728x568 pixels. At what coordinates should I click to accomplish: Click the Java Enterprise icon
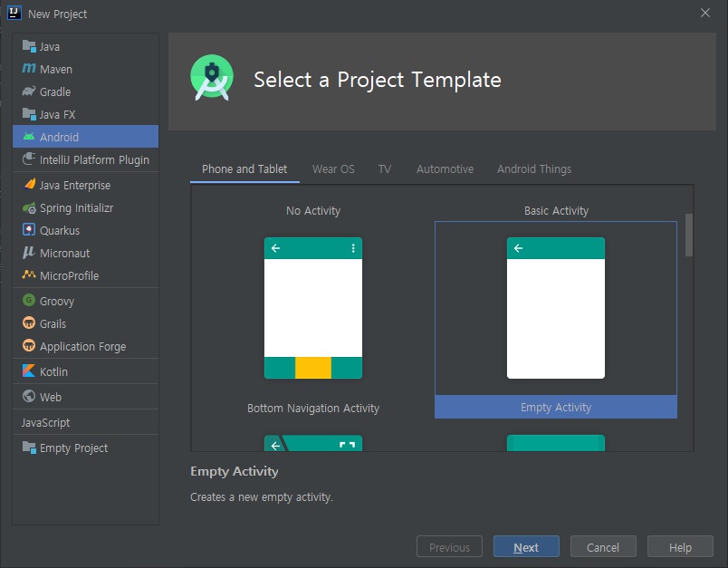[x=29, y=185]
